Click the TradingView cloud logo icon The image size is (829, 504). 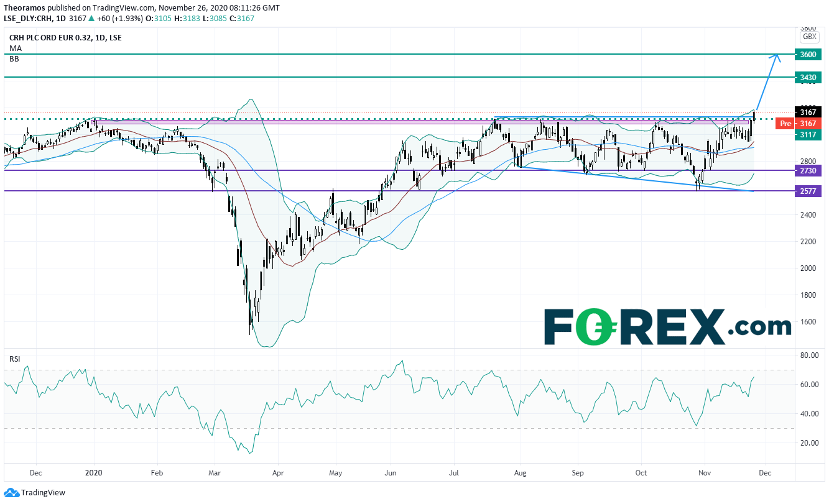[x=11, y=493]
